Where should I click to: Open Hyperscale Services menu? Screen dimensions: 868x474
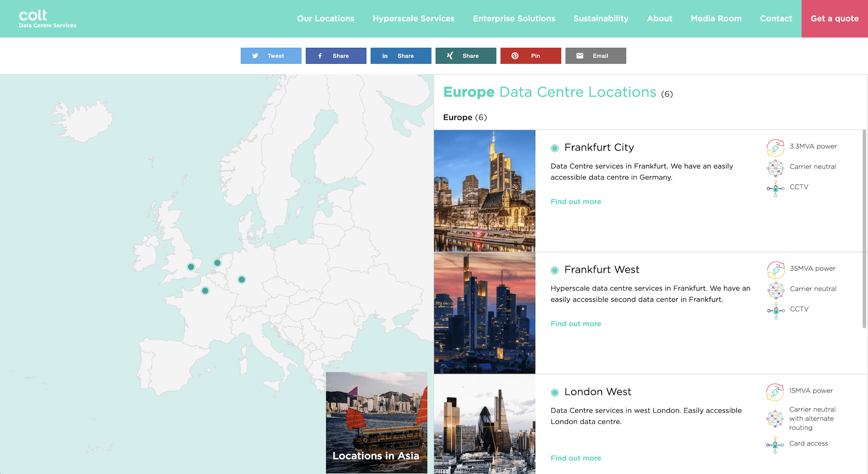(414, 19)
